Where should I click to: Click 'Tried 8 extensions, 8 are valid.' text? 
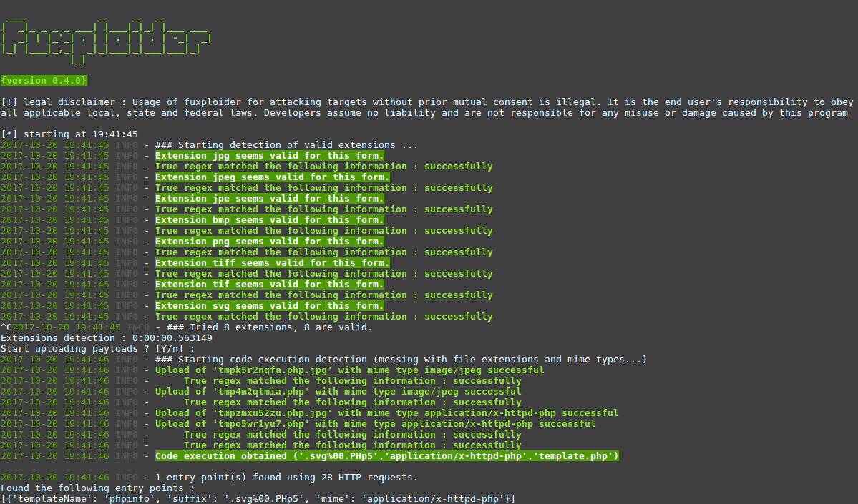pos(281,327)
